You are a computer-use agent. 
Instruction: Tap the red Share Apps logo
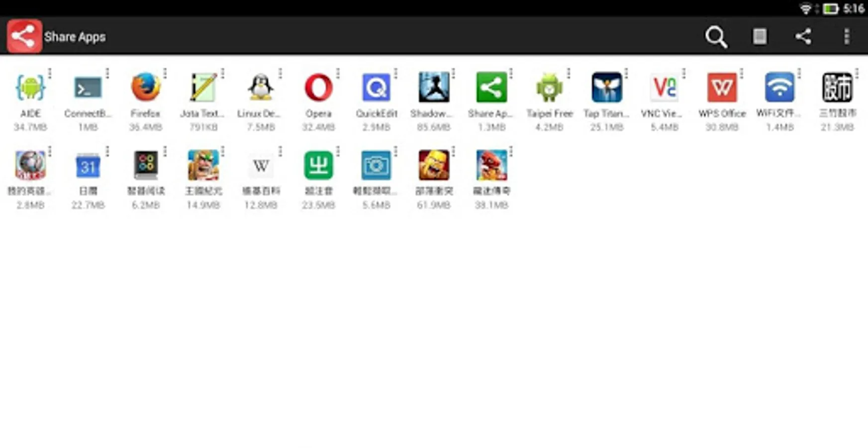point(24,36)
